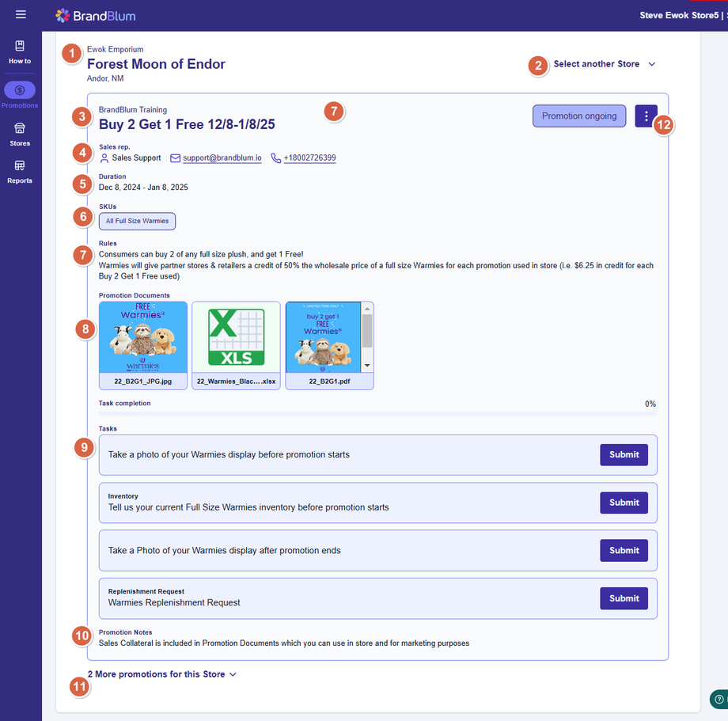Submit the Inventory task

624,503
